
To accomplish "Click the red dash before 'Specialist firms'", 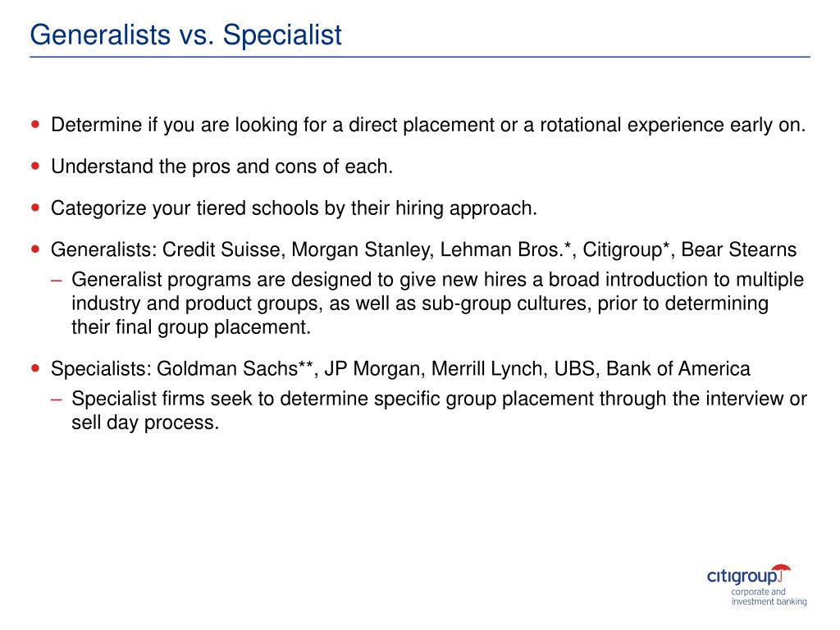I will coord(57,399).
